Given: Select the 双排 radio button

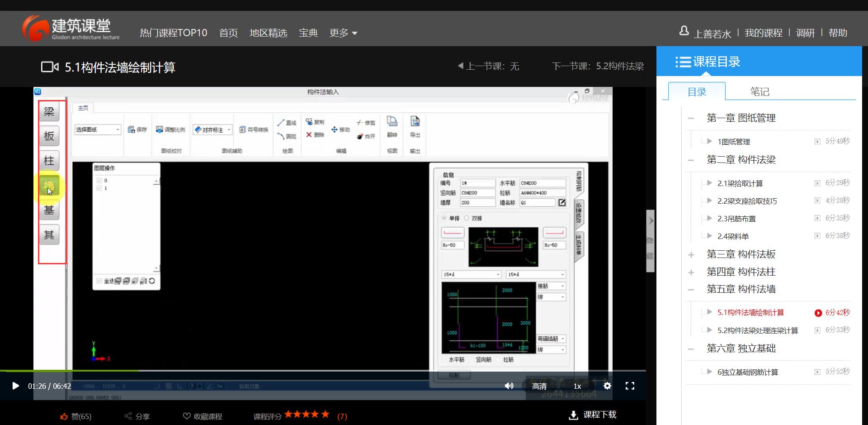Looking at the screenshot, I should (467, 218).
